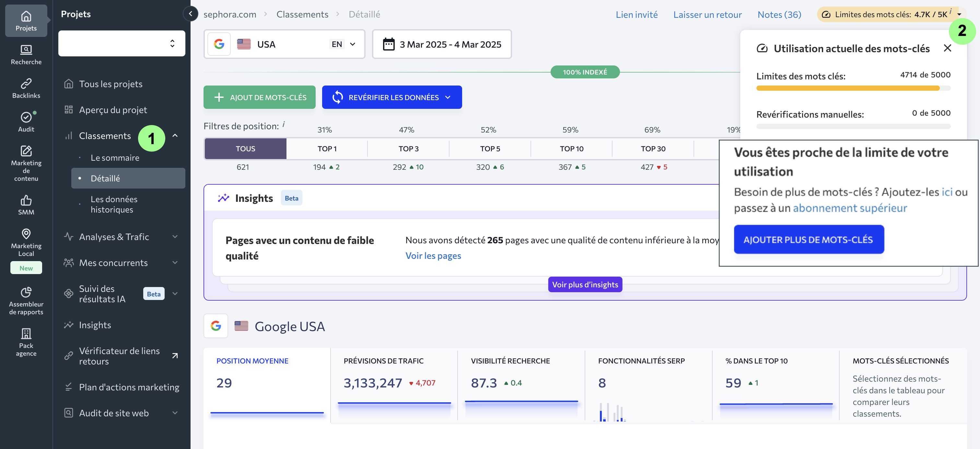980x449 pixels.
Task: Select the % dans le top 10 card
Action: (776, 385)
